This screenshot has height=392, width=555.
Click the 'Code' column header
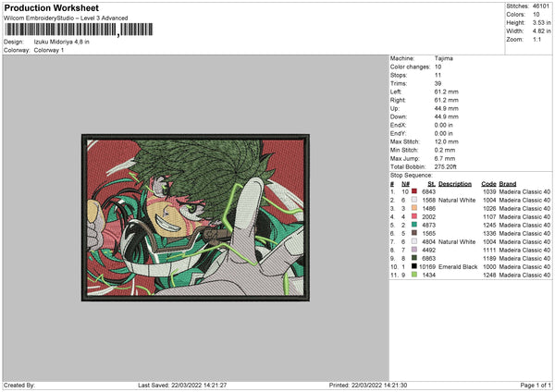pos(488,184)
